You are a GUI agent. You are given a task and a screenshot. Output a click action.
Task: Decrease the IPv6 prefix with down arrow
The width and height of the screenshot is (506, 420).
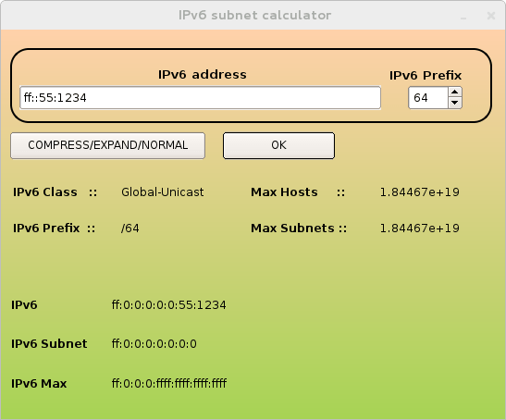455,103
